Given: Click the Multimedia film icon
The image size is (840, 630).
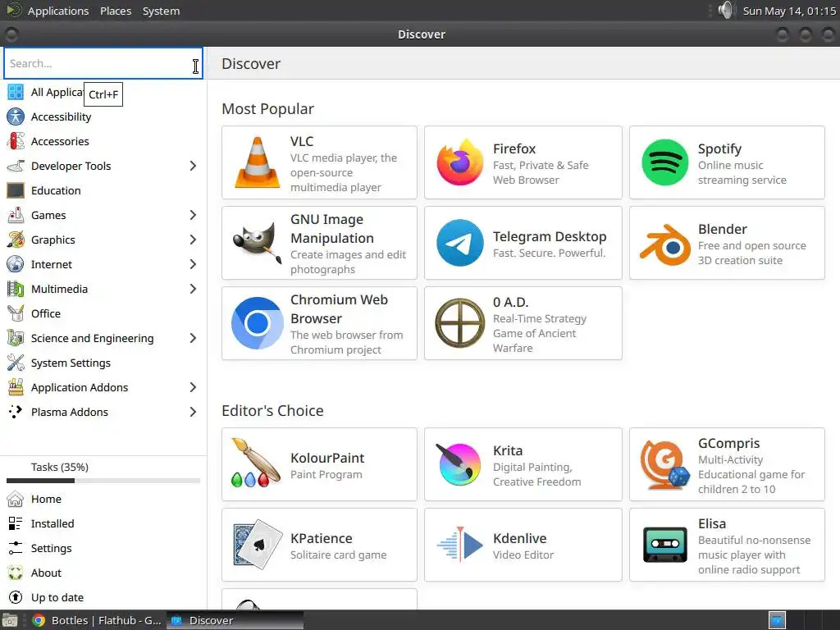Looking at the screenshot, I should click(16, 290).
